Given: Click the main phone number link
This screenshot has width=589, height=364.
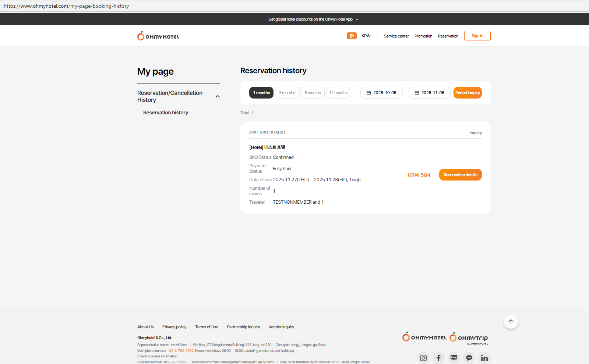Looking at the screenshot, I should (x=180, y=351).
